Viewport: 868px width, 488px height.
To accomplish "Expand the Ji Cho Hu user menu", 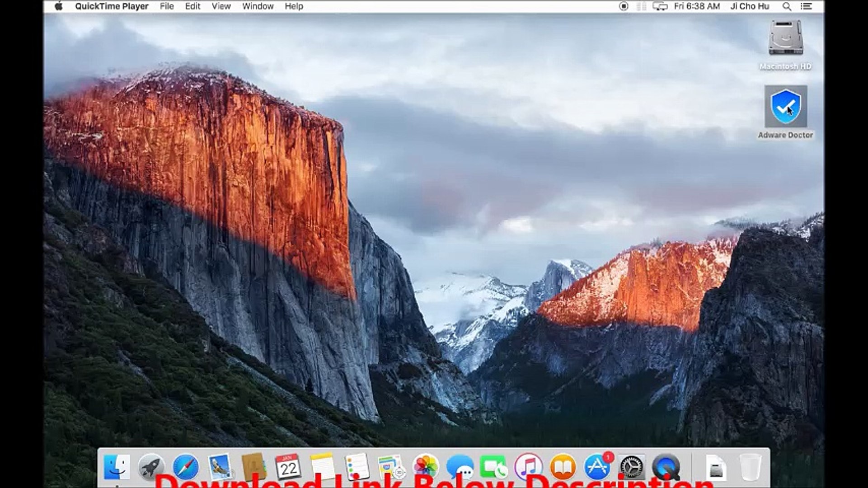I will tap(750, 6).
